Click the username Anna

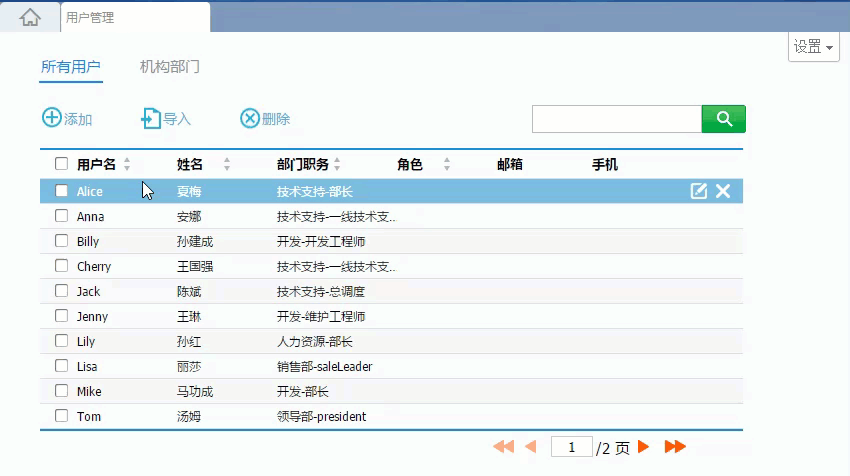click(x=91, y=216)
